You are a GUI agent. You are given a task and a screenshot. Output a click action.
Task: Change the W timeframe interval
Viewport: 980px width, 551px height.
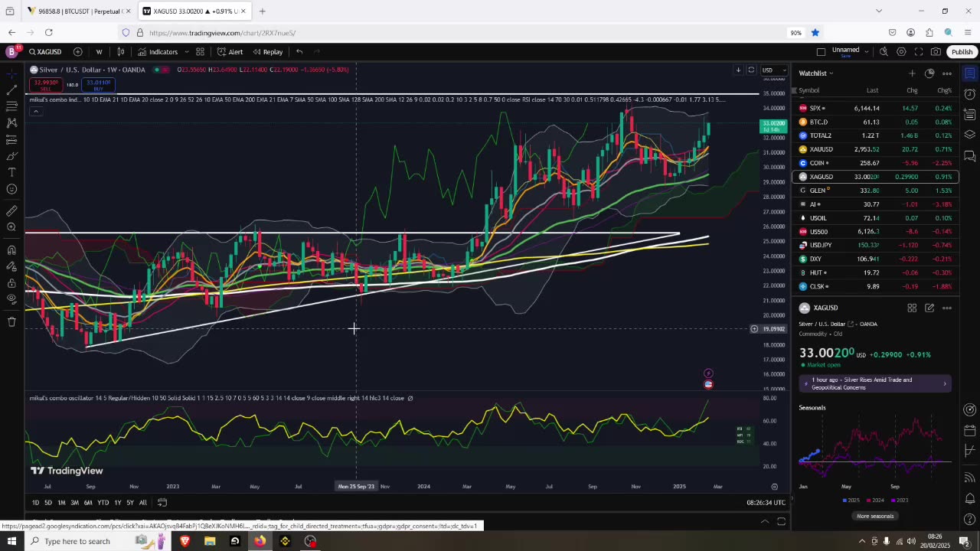(99, 52)
